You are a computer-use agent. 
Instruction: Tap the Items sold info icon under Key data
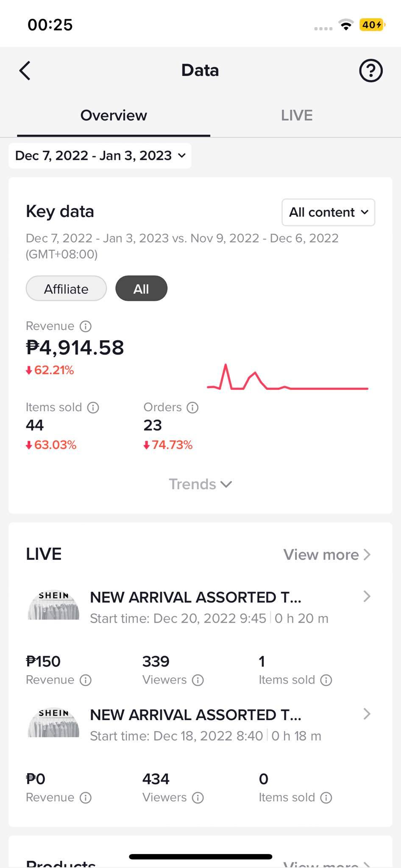(x=93, y=407)
